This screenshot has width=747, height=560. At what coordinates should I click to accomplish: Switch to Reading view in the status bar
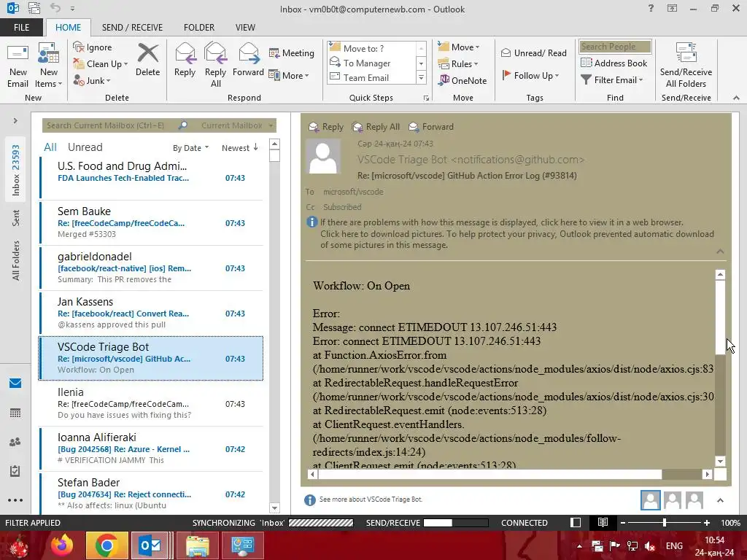(603, 522)
